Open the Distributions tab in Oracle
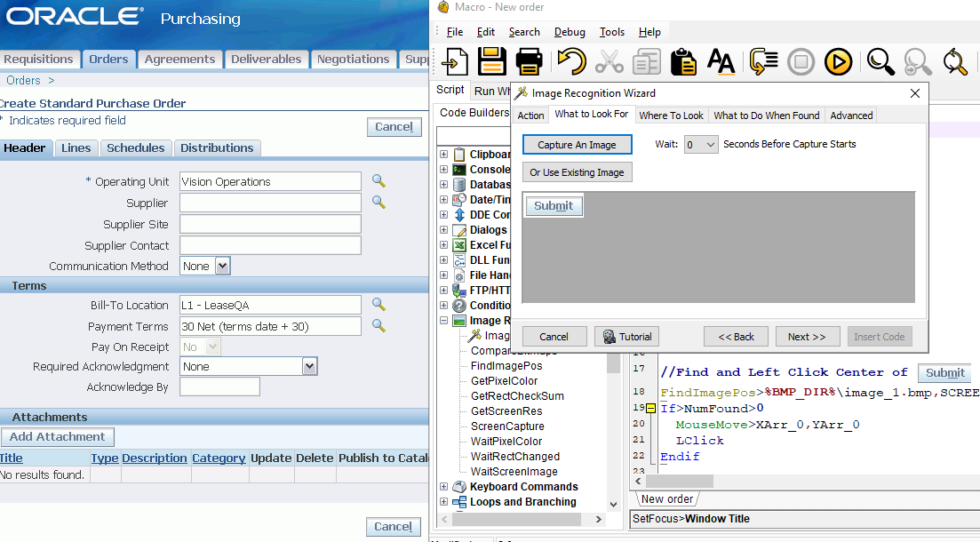 217,148
